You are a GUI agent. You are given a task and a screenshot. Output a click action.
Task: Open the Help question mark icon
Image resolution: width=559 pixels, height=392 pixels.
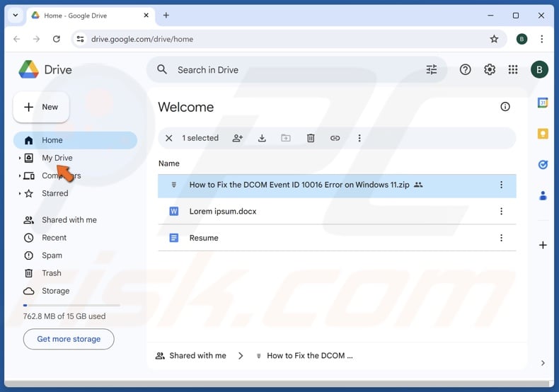tap(465, 69)
